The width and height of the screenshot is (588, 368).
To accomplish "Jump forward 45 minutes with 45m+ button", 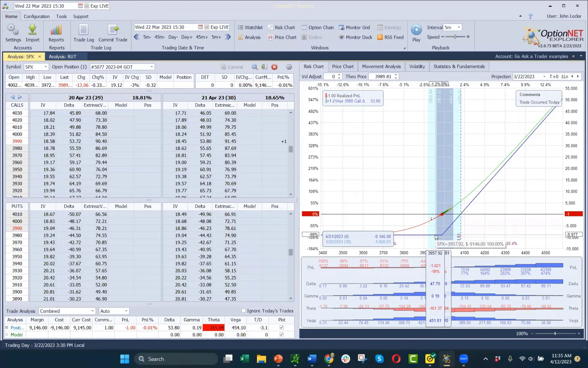I will (201, 37).
